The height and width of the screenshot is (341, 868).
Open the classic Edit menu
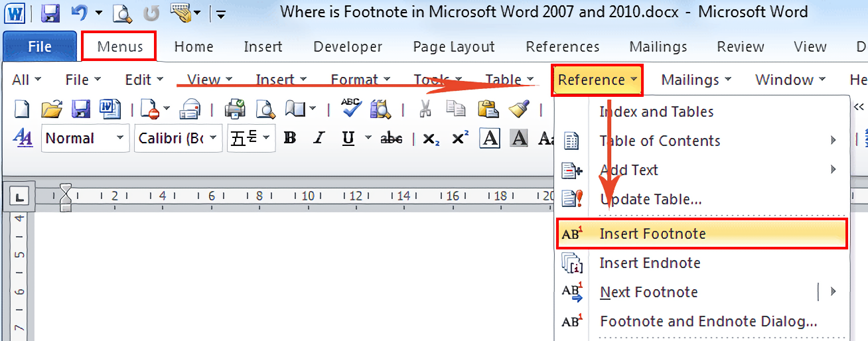pyautogui.click(x=144, y=80)
